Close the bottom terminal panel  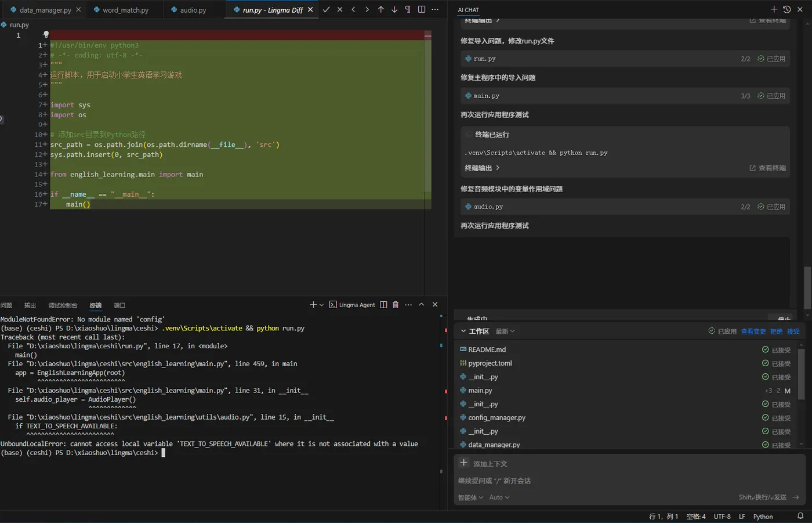click(435, 305)
